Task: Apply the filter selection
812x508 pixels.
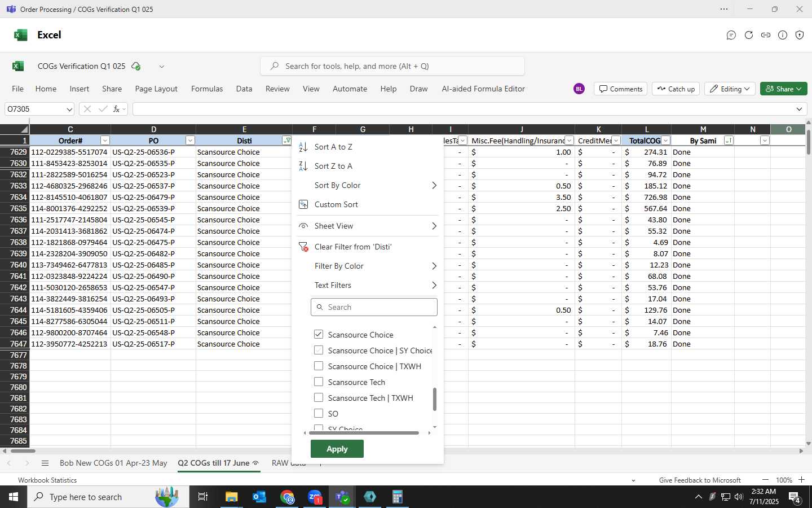Action: (337, 449)
